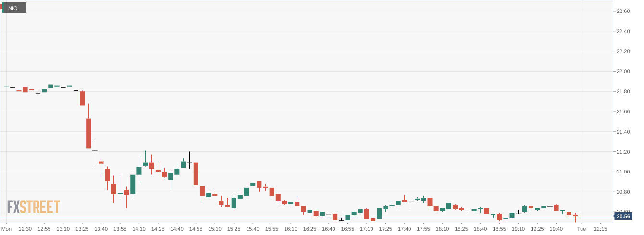644x235 pixels.
Task: Click the 19:40 time axis label
Action: click(556, 229)
